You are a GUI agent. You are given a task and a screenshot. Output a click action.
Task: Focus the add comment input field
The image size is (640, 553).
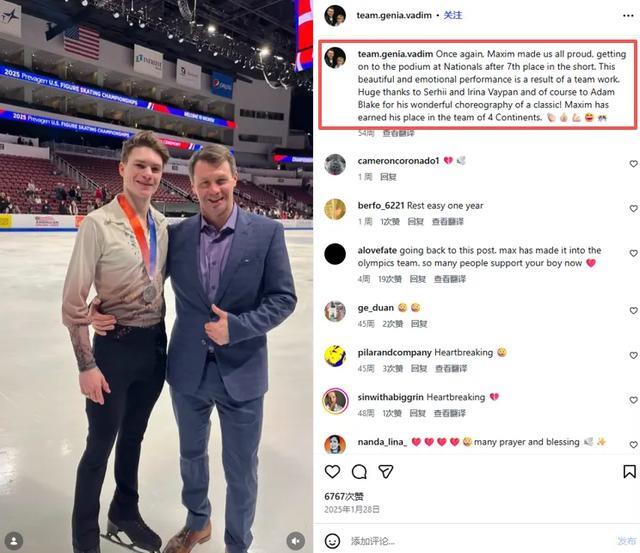pyautogui.click(x=478, y=541)
